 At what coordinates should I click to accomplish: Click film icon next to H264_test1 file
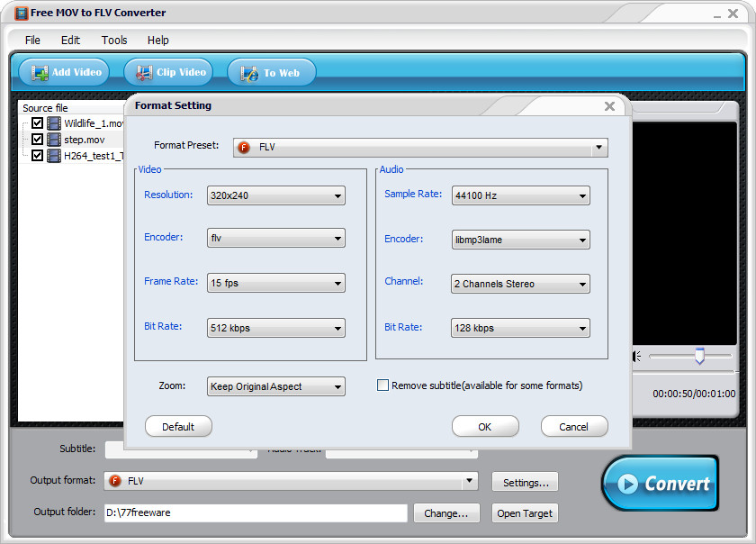[54, 156]
